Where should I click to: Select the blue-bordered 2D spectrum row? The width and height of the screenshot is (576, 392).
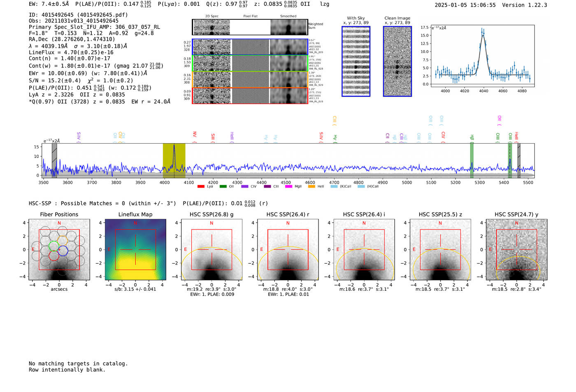pyautogui.click(x=250, y=47)
